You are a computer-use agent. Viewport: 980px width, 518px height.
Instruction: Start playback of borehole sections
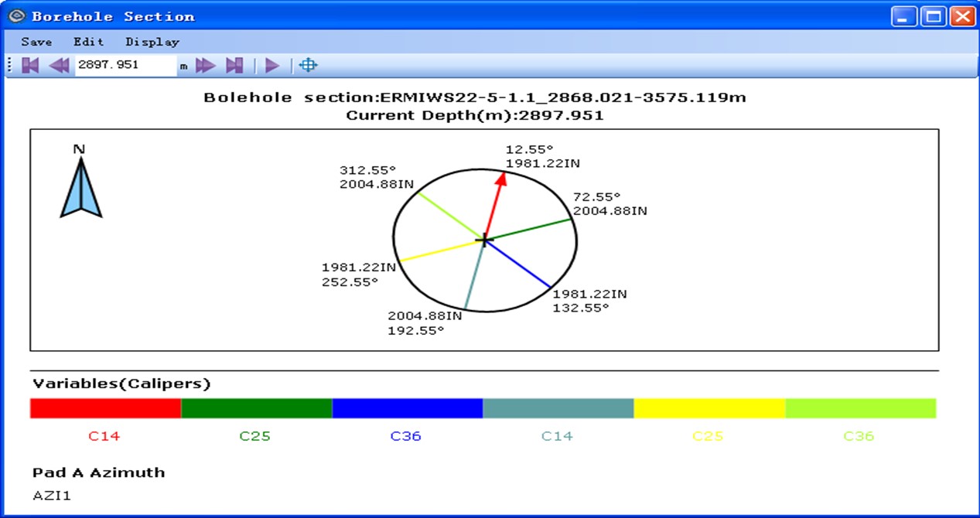pyautogui.click(x=271, y=66)
